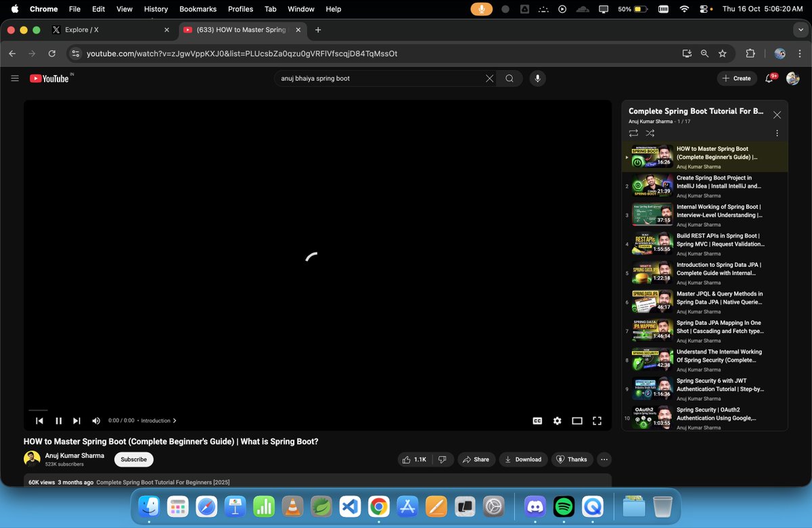This screenshot has height=528, width=812.
Task: Click the address bar URL
Action: coord(242,53)
